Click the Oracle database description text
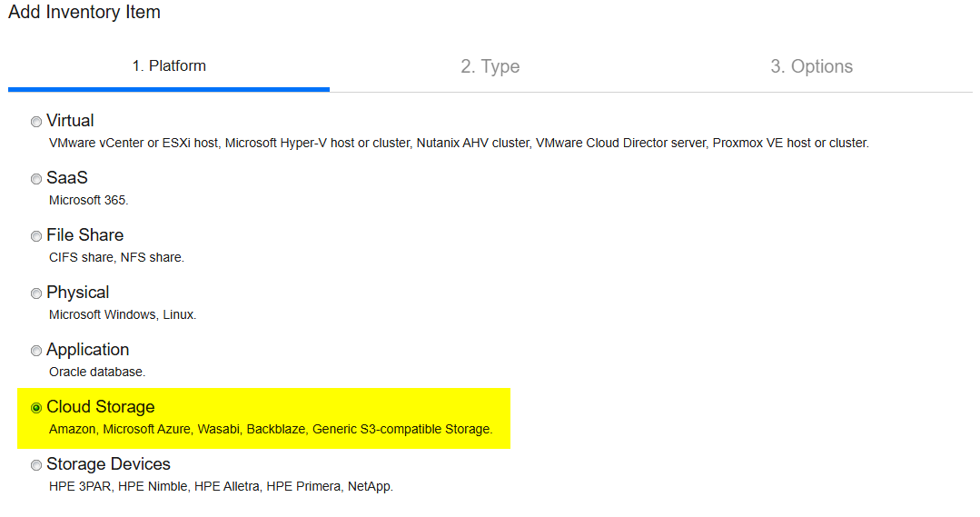The image size is (980, 517). tap(97, 372)
